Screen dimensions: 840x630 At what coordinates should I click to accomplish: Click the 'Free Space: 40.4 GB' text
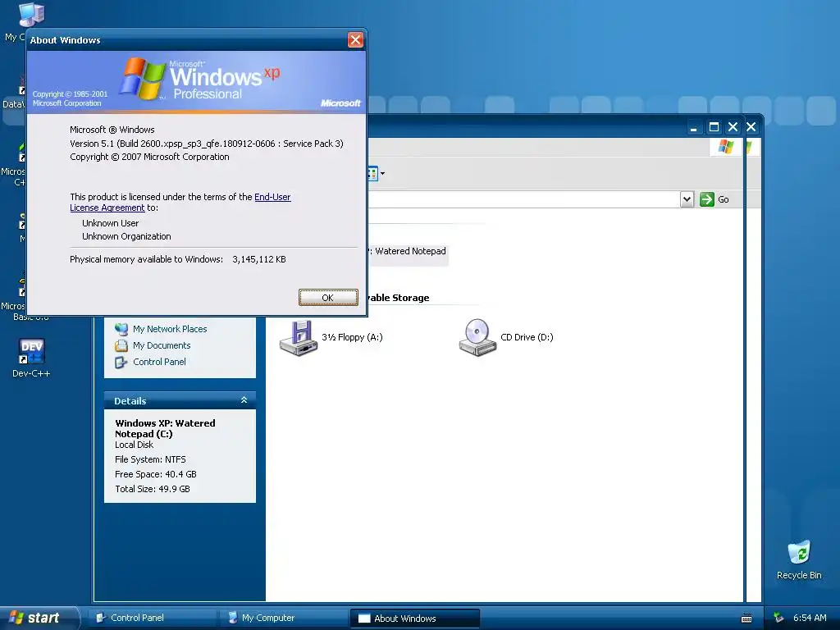click(155, 474)
